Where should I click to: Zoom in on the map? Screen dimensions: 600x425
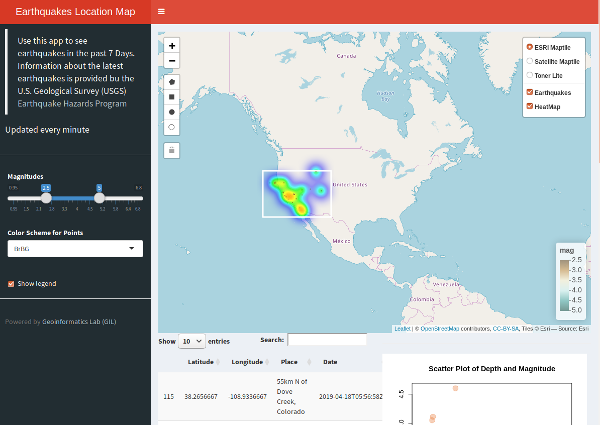tap(172, 46)
